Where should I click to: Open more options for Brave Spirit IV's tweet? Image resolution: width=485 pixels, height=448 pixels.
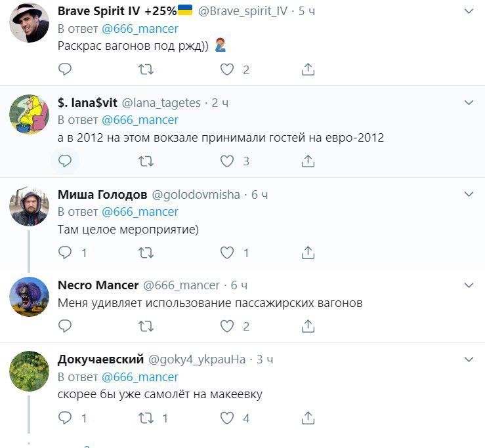pos(469,12)
